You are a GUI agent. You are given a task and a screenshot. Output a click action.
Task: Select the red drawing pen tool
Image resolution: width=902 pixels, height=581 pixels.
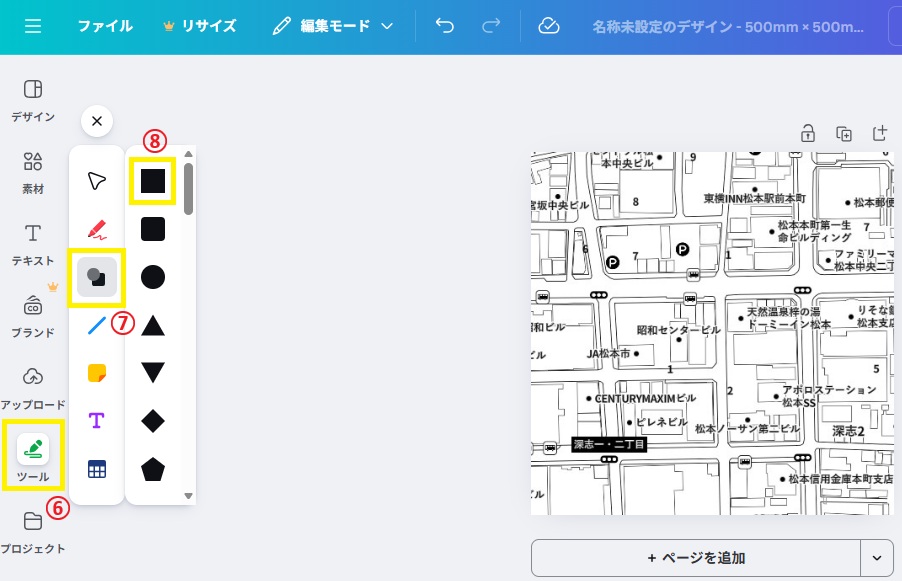point(97,229)
